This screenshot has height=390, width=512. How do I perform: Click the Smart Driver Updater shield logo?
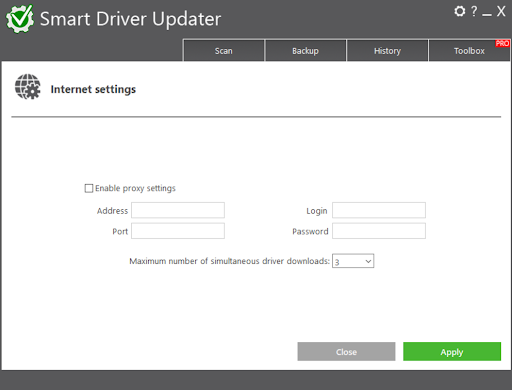pos(20,19)
